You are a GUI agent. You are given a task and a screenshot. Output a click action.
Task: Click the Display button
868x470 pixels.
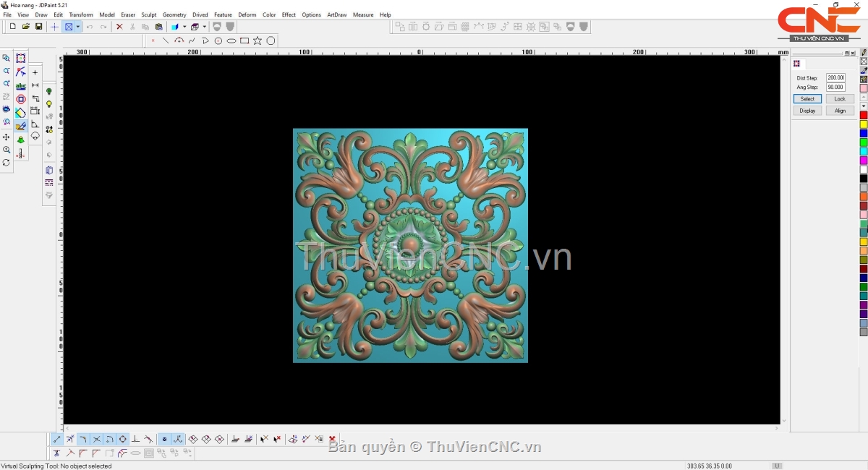point(807,111)
